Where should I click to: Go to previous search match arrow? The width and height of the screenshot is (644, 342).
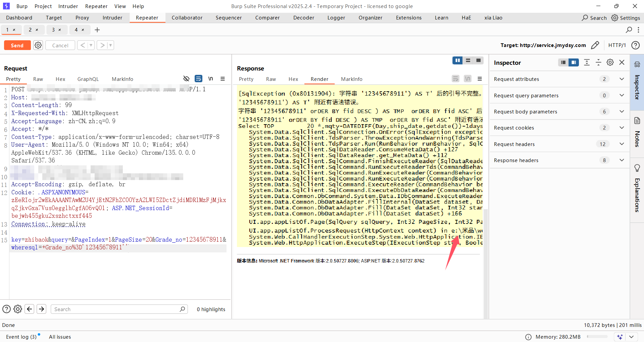30,309
